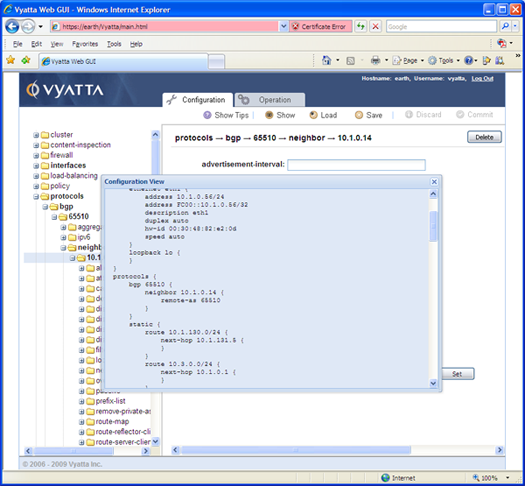This screenshot has width=525, height=486.
Task: Click the Home icon in the command bar
Action: click(326, 61)
